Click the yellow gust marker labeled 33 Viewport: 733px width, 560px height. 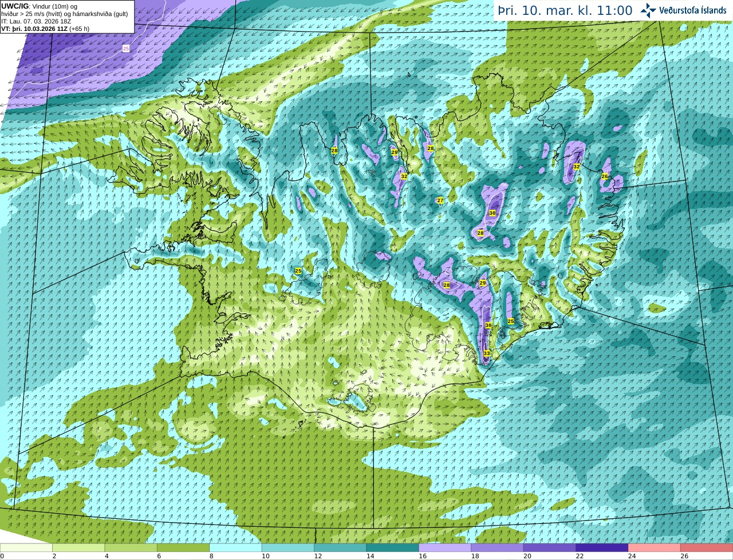[x=486, y=353]
